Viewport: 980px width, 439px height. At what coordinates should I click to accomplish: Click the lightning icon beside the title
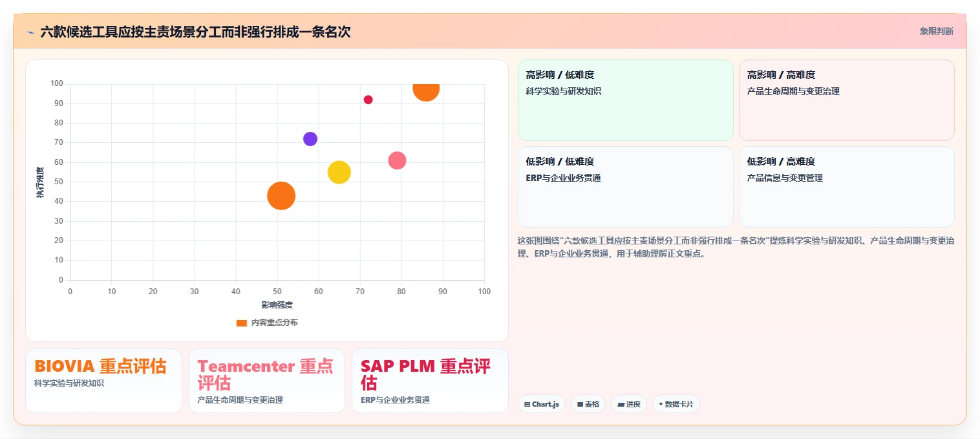pyautogui.click(x=30, y=32)
